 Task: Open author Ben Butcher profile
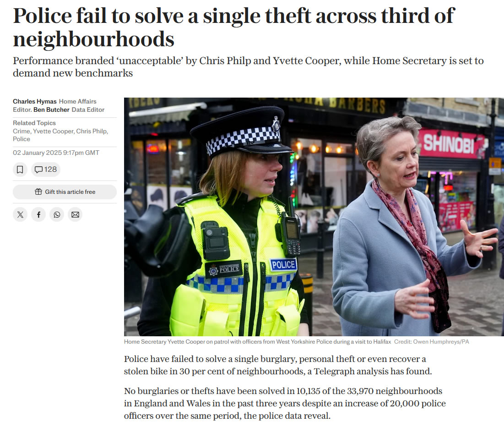pyautogui.click(x=51, y=109)
